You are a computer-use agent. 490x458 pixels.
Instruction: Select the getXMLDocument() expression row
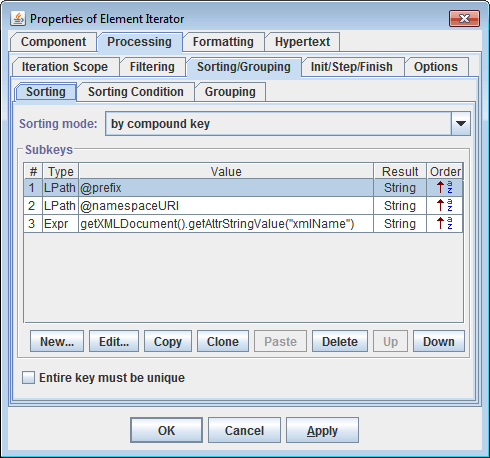click(x=243, y=224)
